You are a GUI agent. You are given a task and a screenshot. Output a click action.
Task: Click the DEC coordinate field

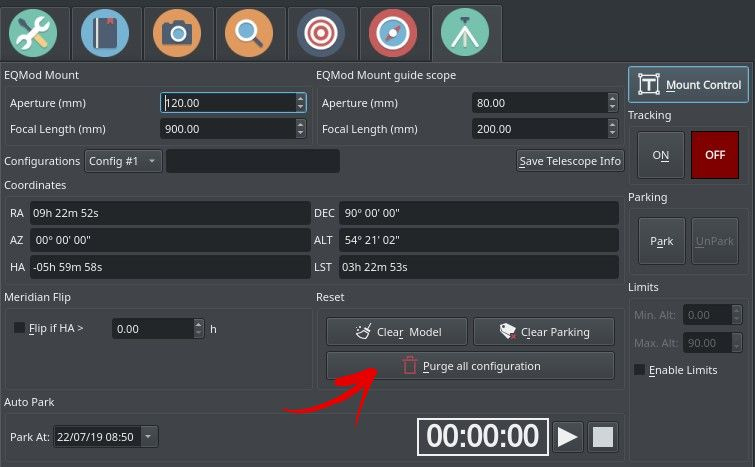click(x=479, y=213)
